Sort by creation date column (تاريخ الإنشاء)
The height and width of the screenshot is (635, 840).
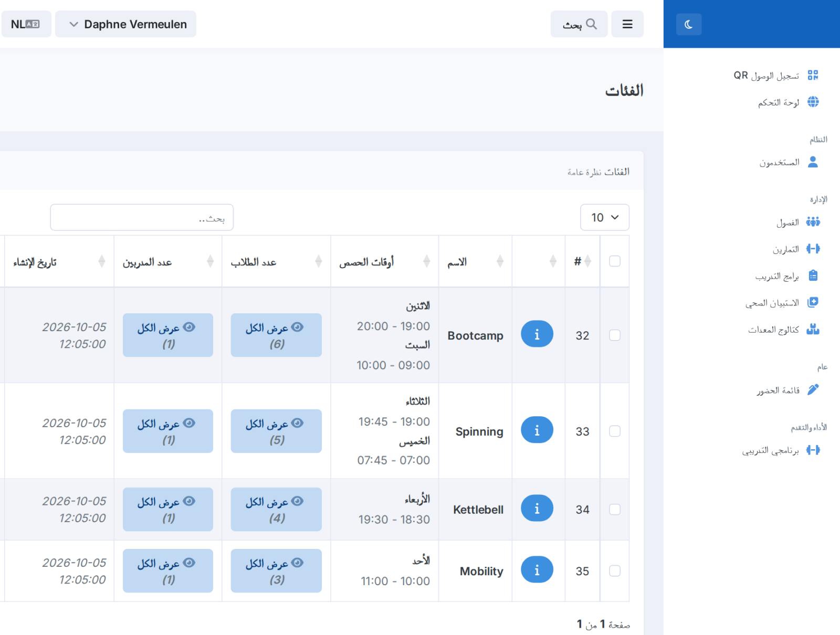[59, 261]
